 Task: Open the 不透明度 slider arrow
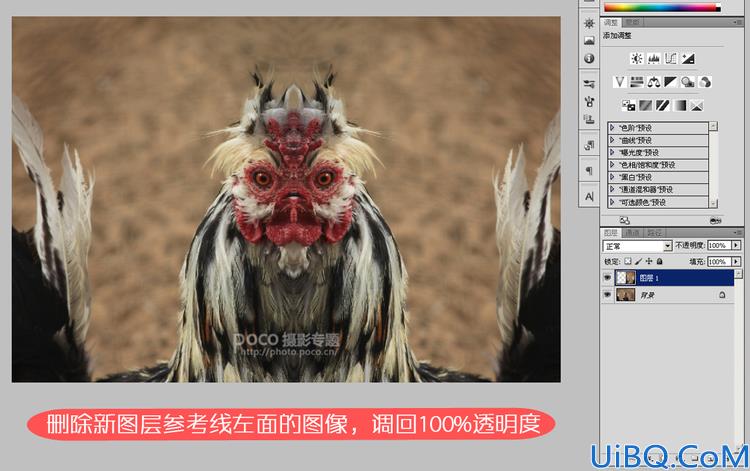coord(736,245)
